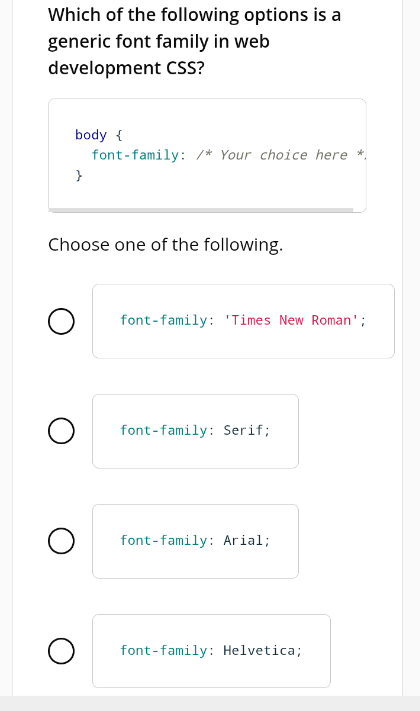Click the font-family: Serif answer card
This screenshot has height=711, width=420.
[x=195, y=431]
